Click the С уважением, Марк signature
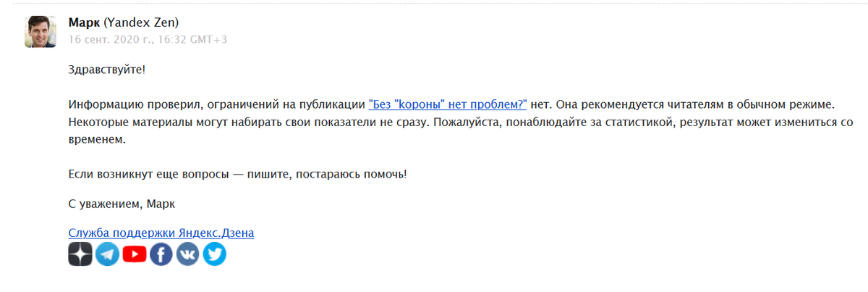Screen dimensions: 868x292 122,204
